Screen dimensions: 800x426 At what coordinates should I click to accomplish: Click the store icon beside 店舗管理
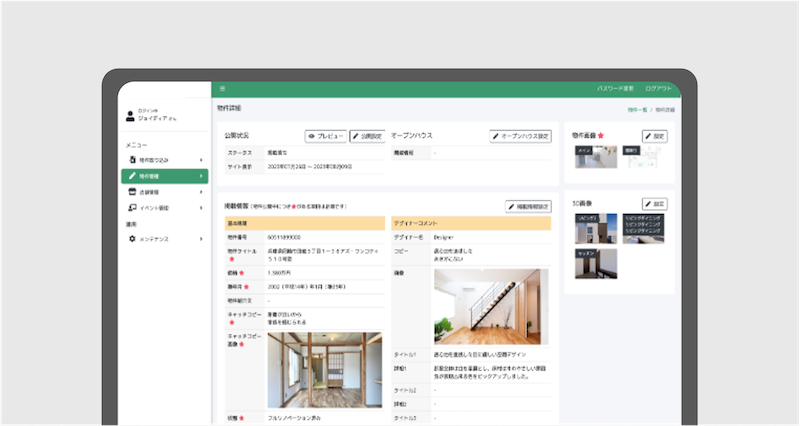(132, 192)
